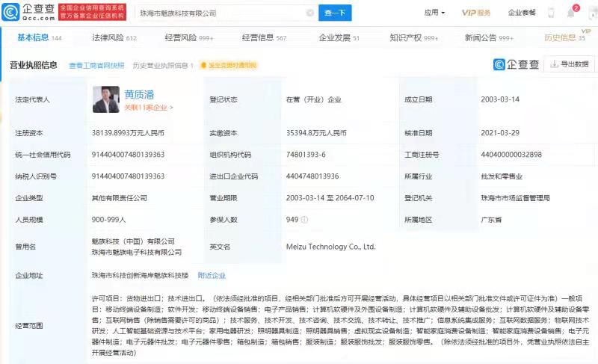Screen dimensions: 598x364
Task: Open notifications with the red badge
Action: (x=572, y=13)
